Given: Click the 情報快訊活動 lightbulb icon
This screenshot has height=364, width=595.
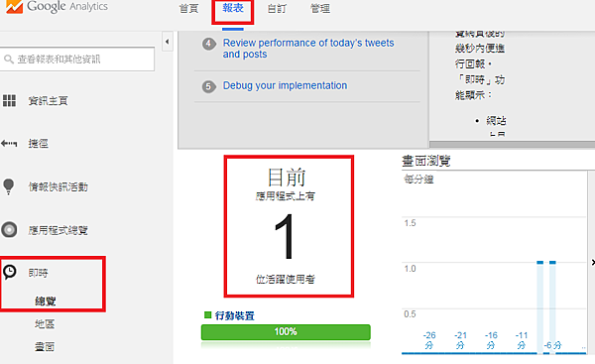Looking at the screenshot, I should tap(8, 186).
